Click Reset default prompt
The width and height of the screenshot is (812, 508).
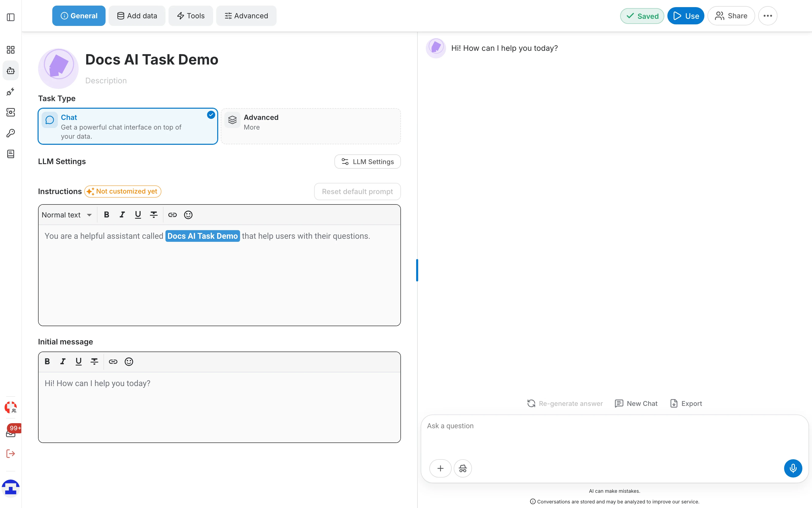pos(357,192)
